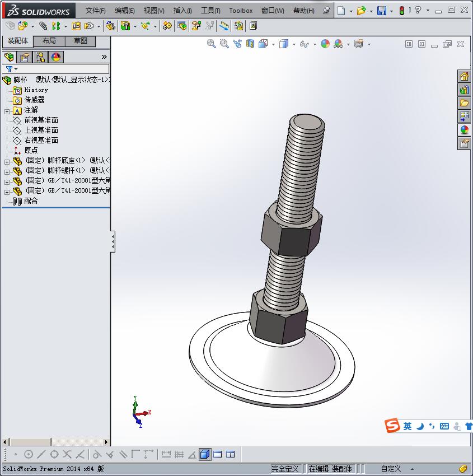473x476 pixels.
Task: Click the feature tree filter input field
Action: pos(56,69)
